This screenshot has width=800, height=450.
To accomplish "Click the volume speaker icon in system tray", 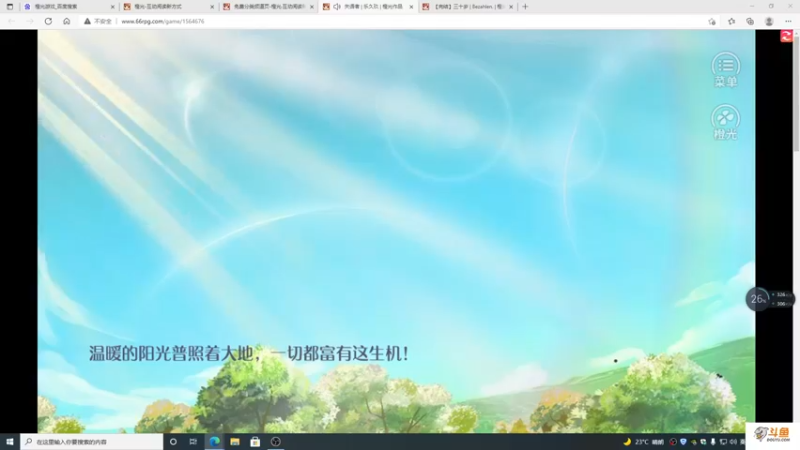I will [733, 442].
